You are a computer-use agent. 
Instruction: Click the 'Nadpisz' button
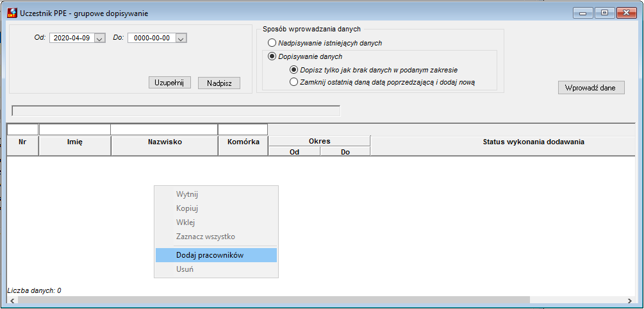click(219, 83)
